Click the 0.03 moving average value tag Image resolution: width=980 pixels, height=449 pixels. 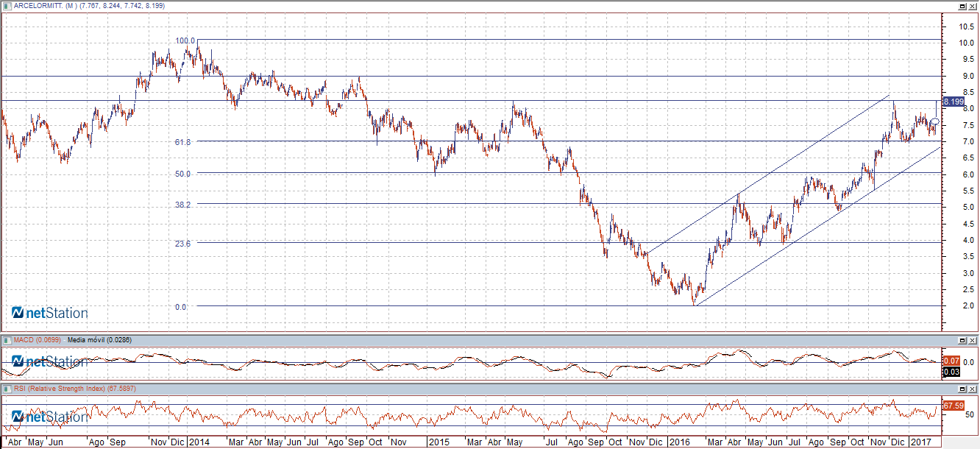pyautogui.click(x=951, y=371)
